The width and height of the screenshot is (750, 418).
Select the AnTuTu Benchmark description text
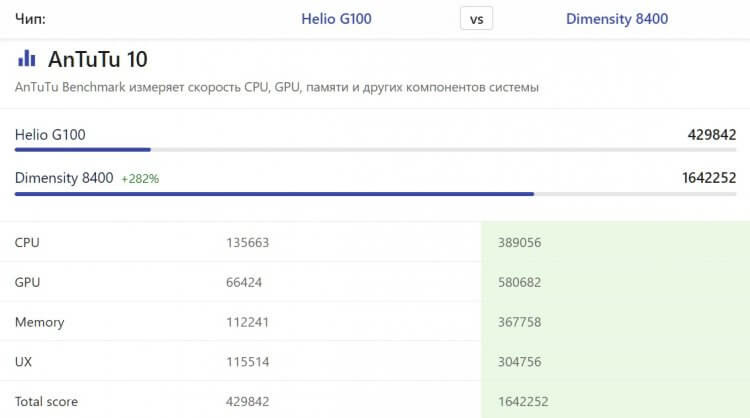coord(276,87)
